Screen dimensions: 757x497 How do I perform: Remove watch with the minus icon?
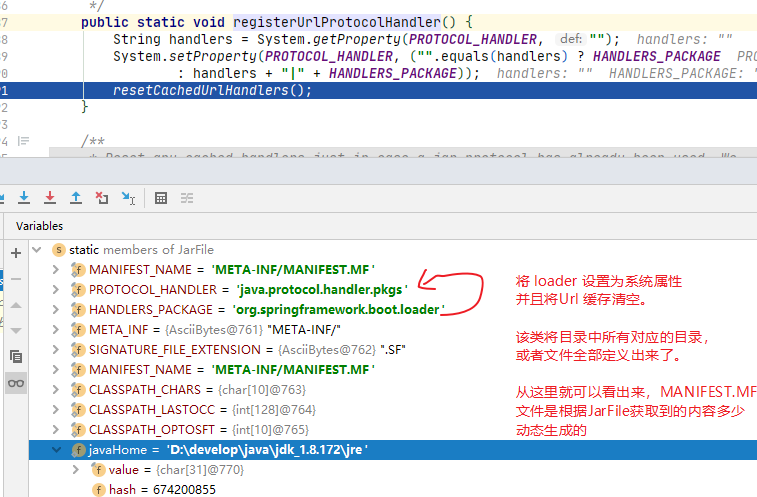point(16,279)
